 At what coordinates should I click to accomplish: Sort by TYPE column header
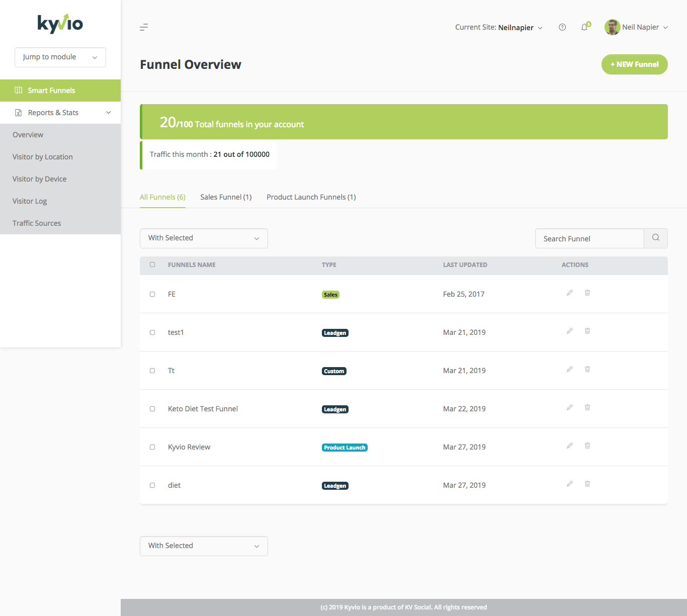tap(329, 265)
